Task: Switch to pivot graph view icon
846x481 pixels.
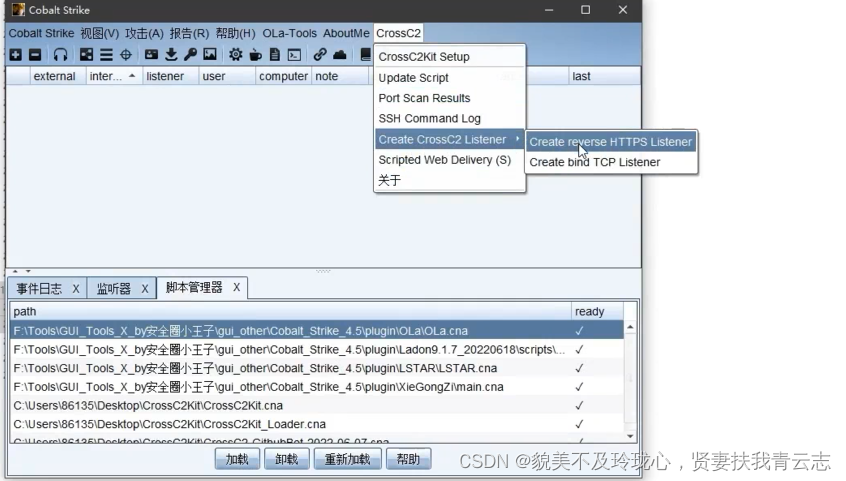Action: [86, 55]
